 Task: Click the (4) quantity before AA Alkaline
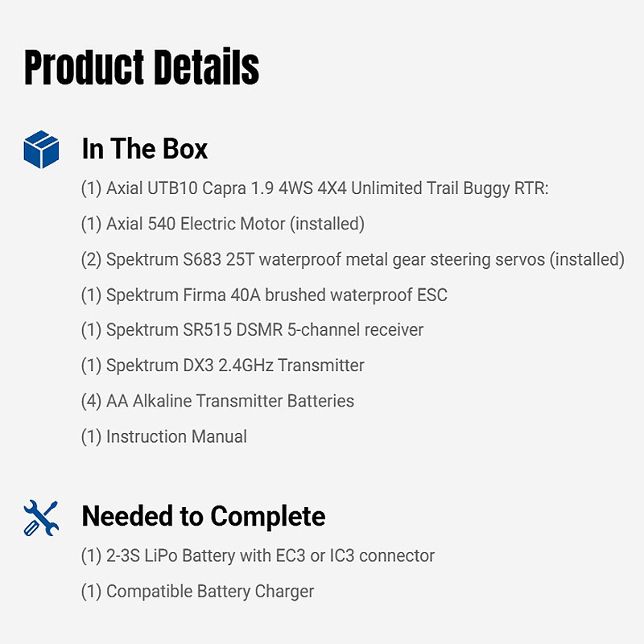pos(91,401)
